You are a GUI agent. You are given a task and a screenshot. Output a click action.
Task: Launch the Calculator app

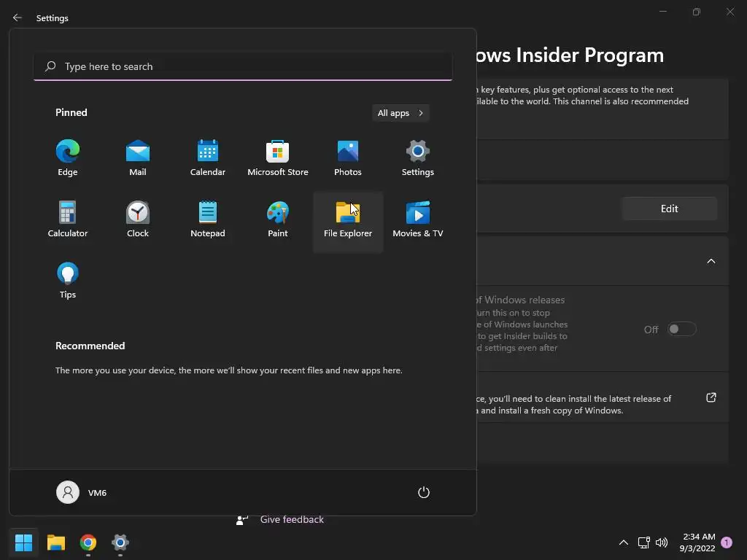click(68, 219)
